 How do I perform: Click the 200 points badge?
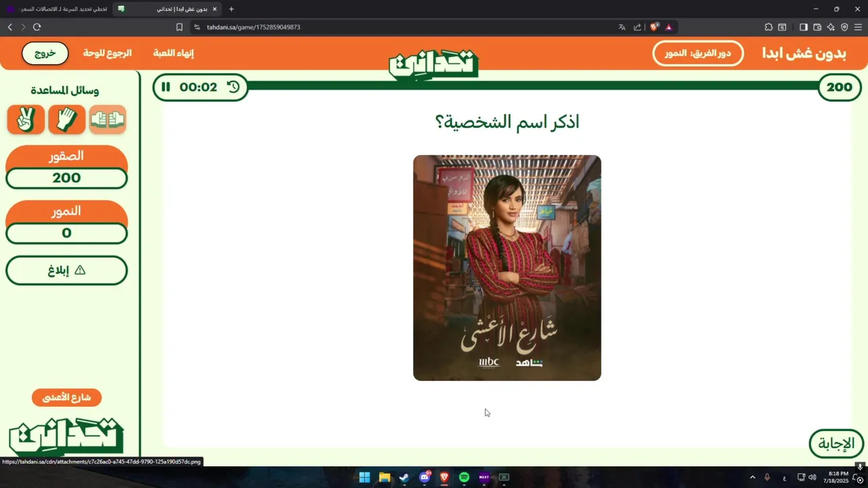[840, 87]
